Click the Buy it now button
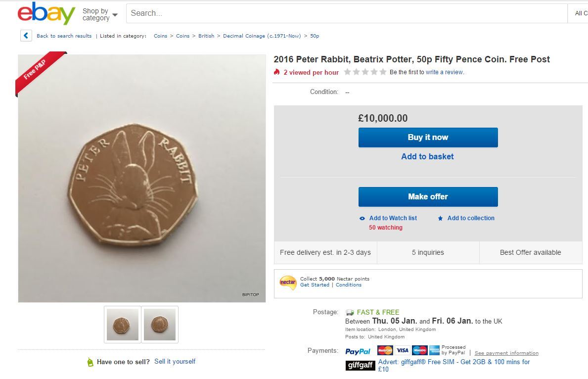The height and width of the screenshot is (379, 588). 427,137
